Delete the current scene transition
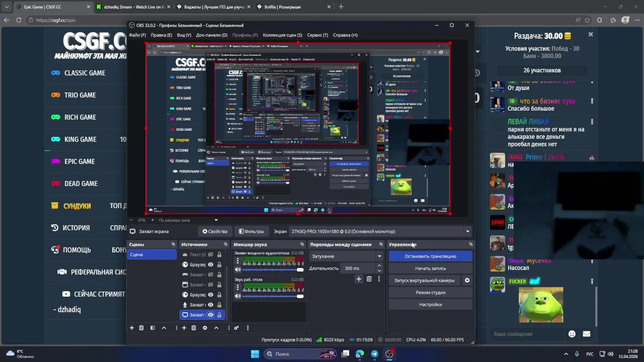The width and height of the screenshot is (644, 362). (x=369, y=279)
